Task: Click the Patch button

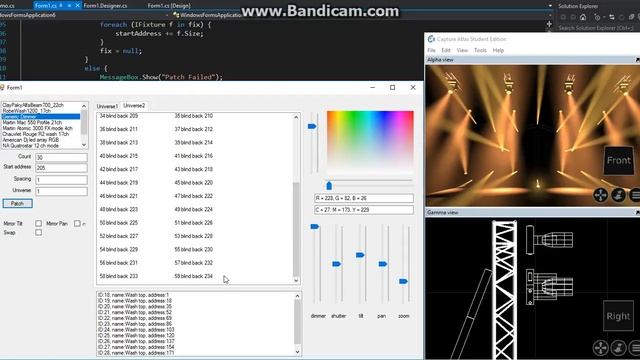Action: [17, 203]
